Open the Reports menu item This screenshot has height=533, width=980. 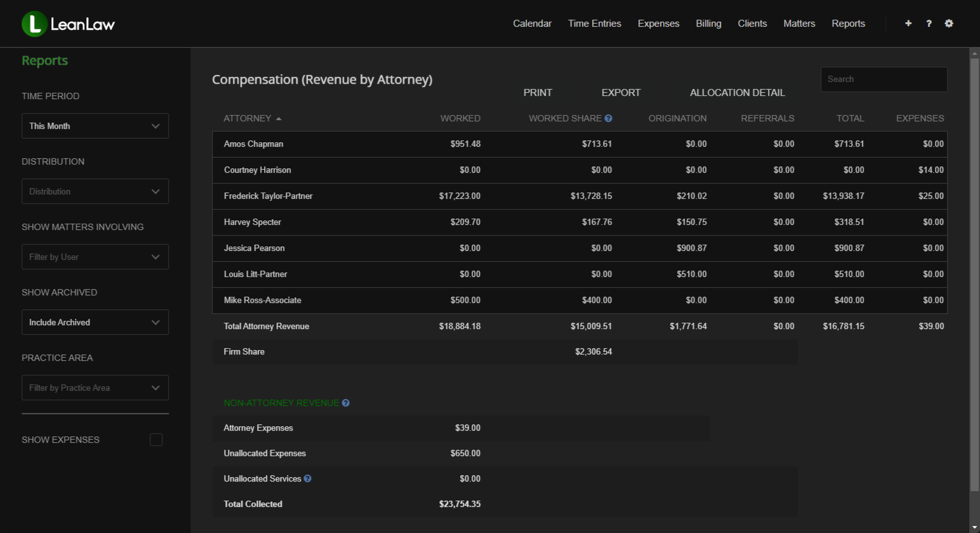click(x=848, y=24)
